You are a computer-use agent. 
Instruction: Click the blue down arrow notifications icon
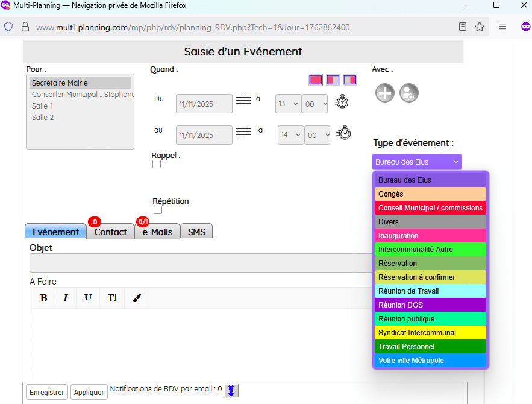pyautogui.click(x=231, y=391)
